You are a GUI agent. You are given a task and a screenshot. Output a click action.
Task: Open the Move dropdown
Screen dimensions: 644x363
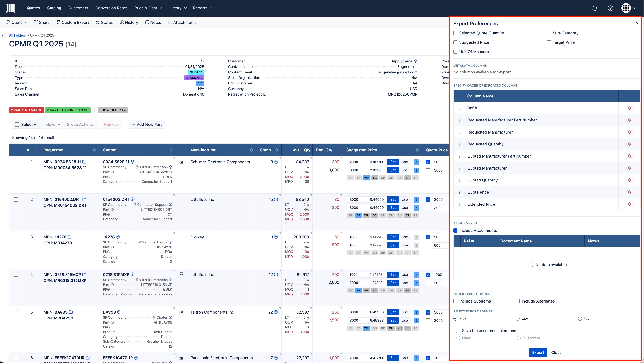pyautogui.click(x=53, y=124)
